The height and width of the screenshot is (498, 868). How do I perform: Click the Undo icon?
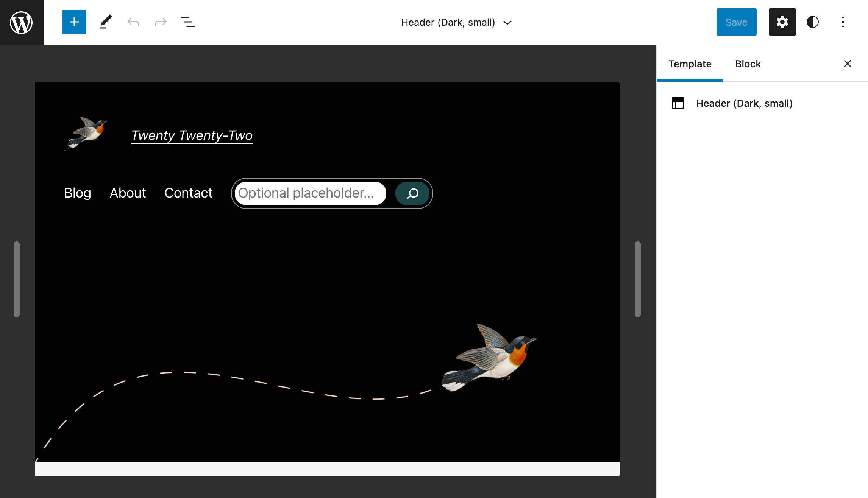(x=133, y=22)
